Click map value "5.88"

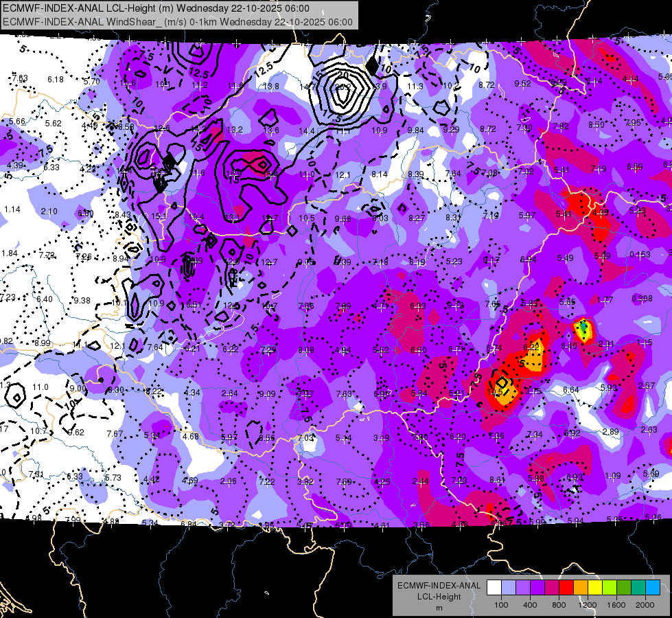pyautogui.click(x=535, y=478)
